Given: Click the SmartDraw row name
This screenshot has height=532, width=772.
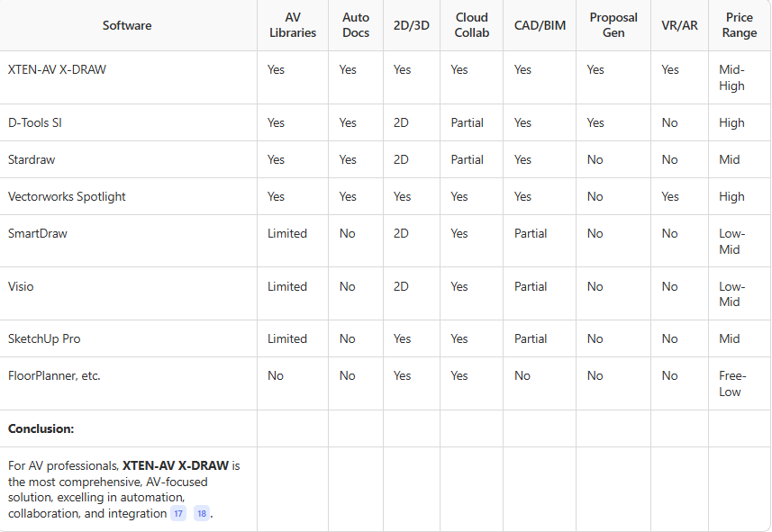Looking at the screenshot, I should point(38,233).
